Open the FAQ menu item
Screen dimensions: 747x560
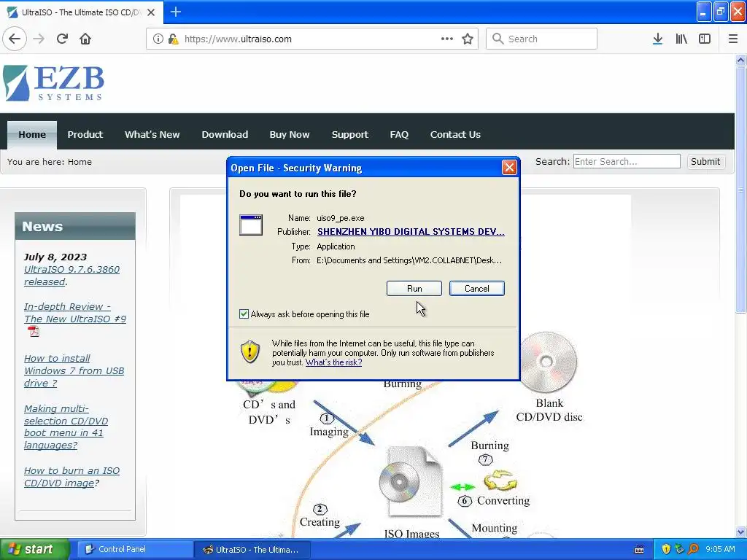tap(399, 135)
